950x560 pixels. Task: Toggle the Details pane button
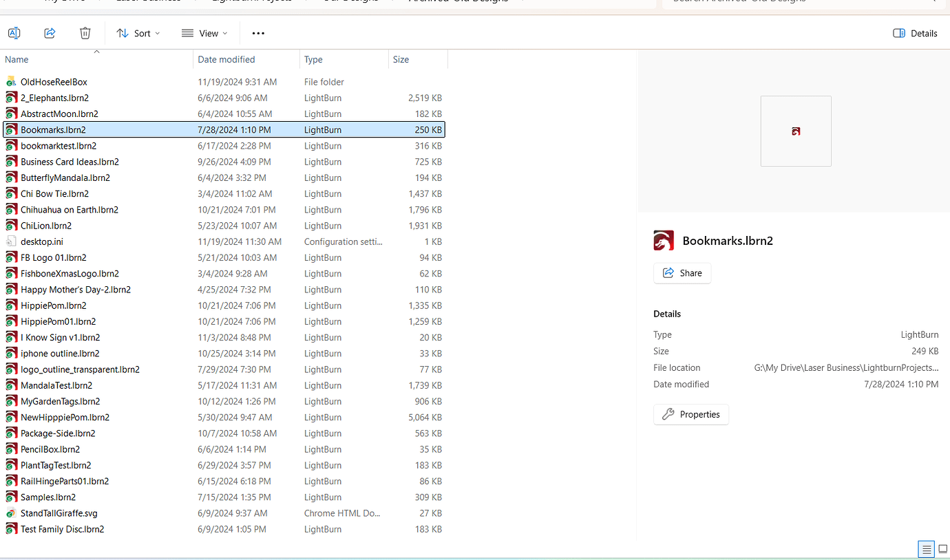(x=915, y=33)
